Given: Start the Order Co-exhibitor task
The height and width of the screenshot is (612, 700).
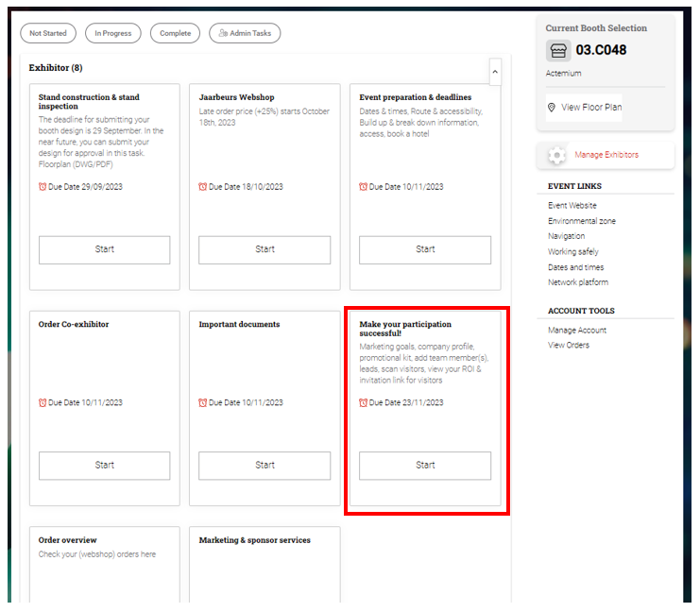Looking at the screenshot, I should coord(105,466).
